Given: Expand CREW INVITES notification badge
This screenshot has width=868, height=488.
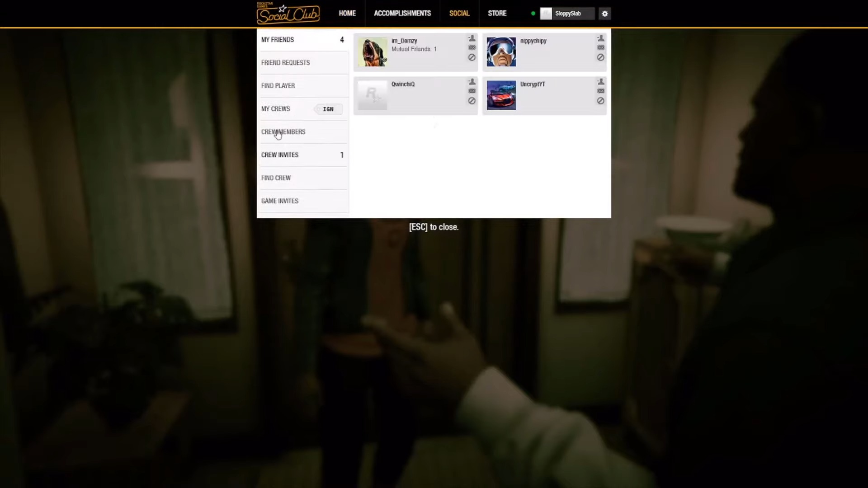Looking at the screenshot, I should pos(342,155).
